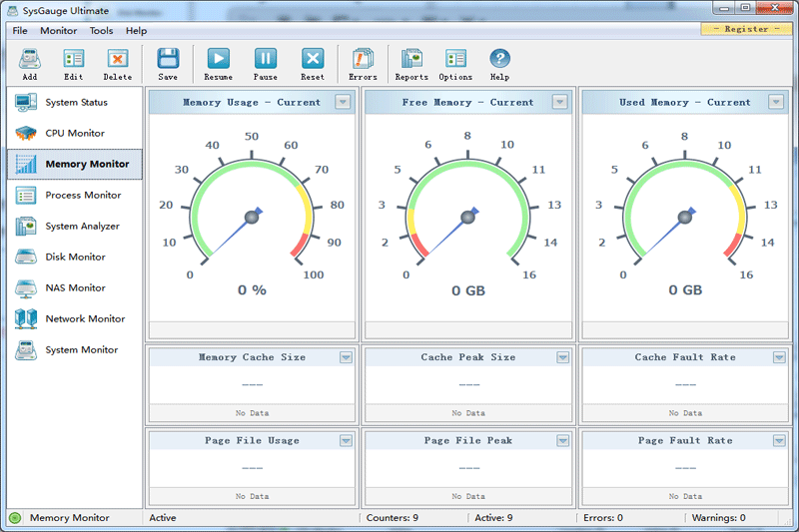Click the '0 %' gauge value

tap(252, 290)
